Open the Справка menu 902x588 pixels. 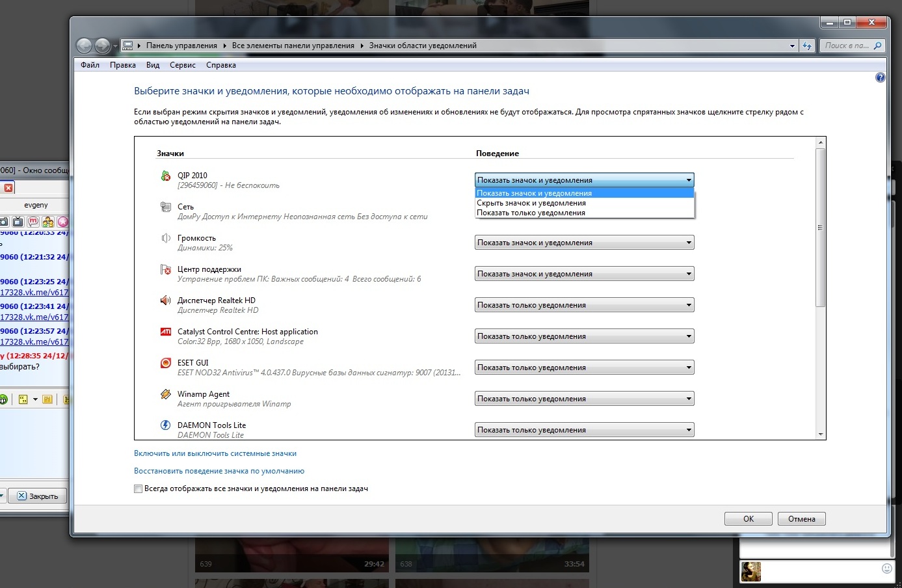221,65
